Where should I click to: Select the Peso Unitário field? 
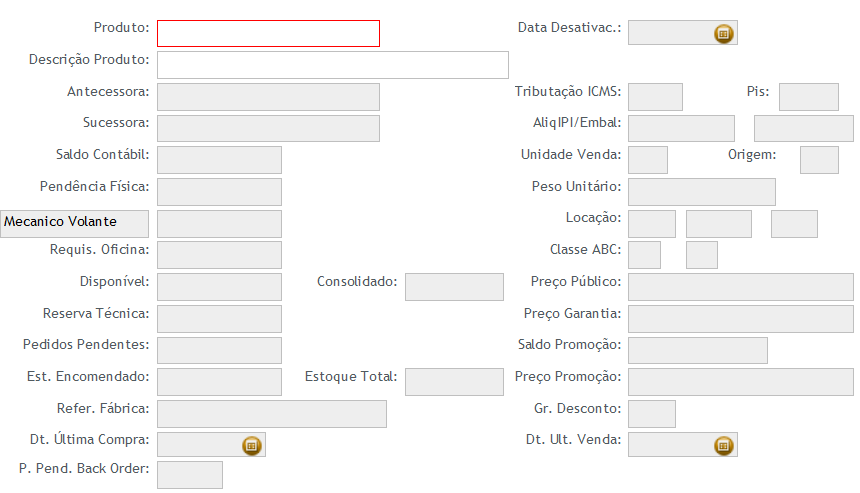click(702, 192)
